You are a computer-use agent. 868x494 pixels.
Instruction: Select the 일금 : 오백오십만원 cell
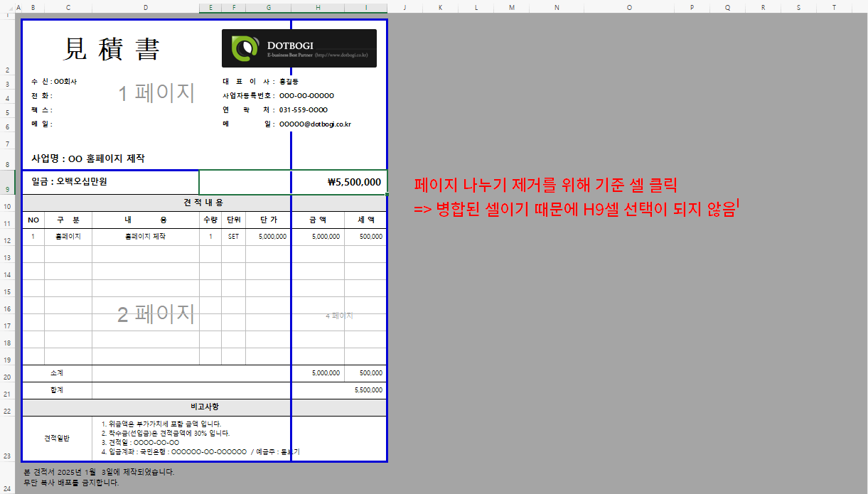[110, 182]
